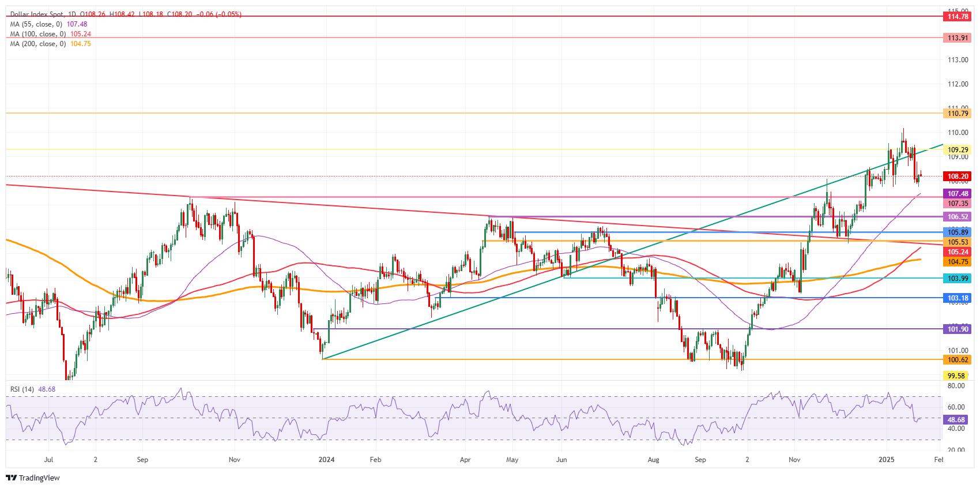Click the May label on time axis
Image resolution: width=980 pixels, height=488 pixels.
coord(512,460)
